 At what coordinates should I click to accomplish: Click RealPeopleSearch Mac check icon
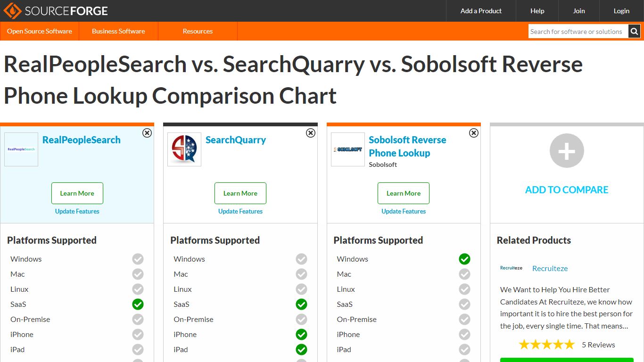point(138,274)
